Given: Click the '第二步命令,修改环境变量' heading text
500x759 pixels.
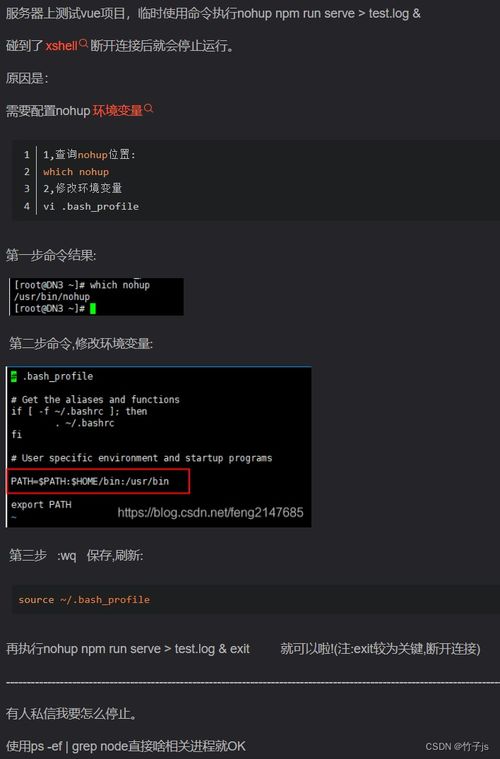Looking at the screenshot, I should click(x=81, y=344).
